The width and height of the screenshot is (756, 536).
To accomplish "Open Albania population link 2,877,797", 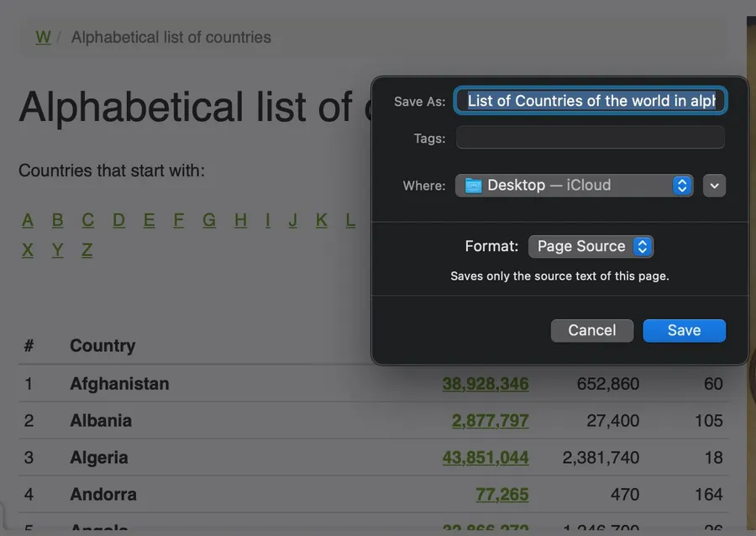I will (x=491, y=421).
